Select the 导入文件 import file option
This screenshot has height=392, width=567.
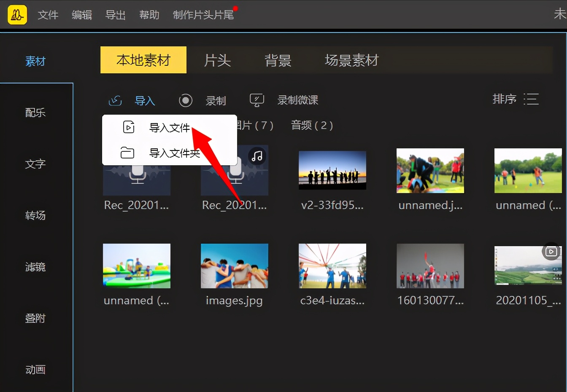[169, 127]
